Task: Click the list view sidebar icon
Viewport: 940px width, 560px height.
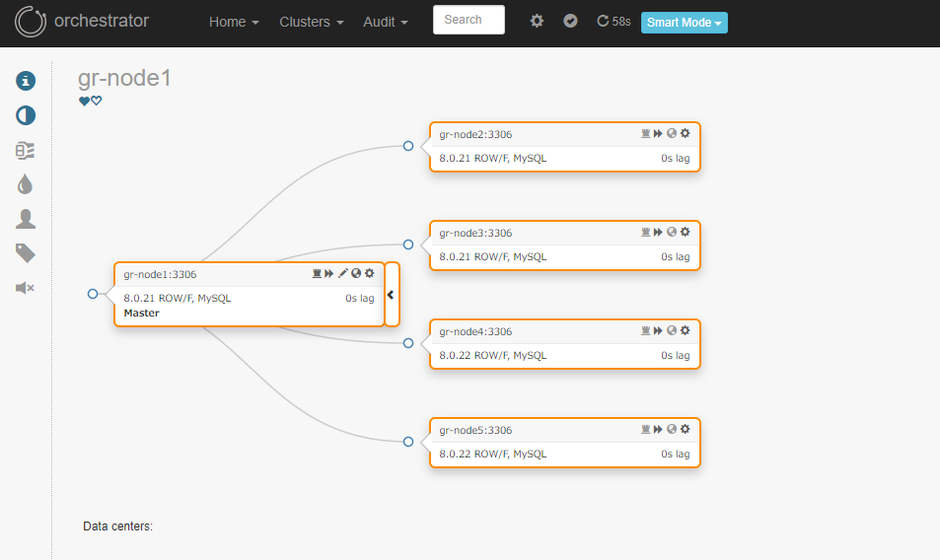Action: pos(26,150)
